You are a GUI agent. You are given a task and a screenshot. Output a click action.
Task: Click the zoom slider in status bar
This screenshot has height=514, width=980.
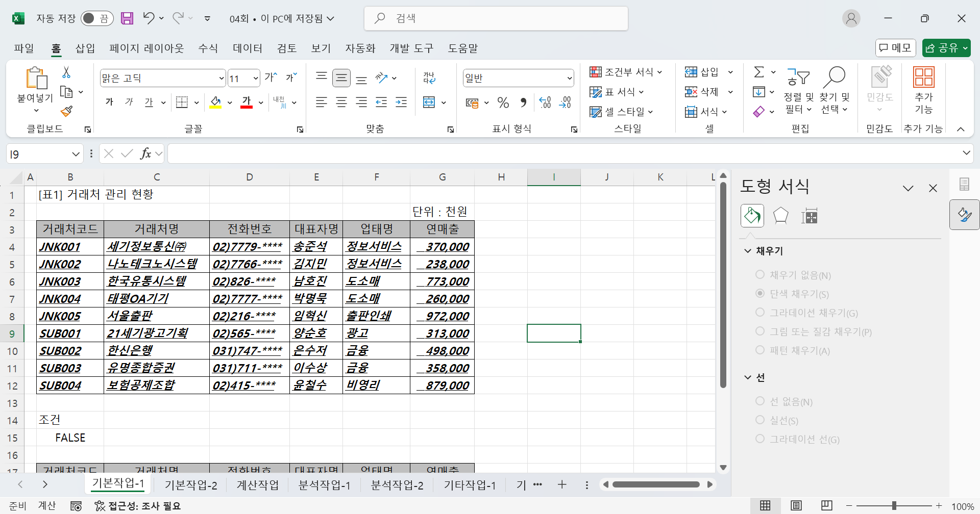coord(894,505)
